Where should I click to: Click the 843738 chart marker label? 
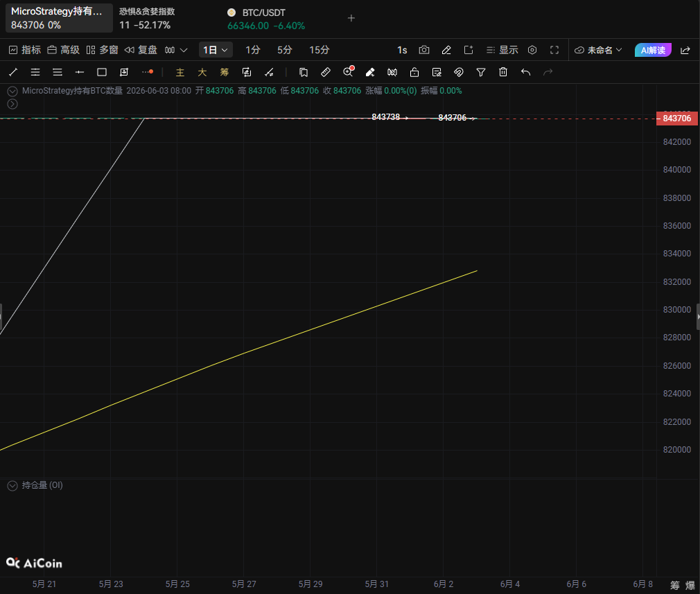pos(386,117)
